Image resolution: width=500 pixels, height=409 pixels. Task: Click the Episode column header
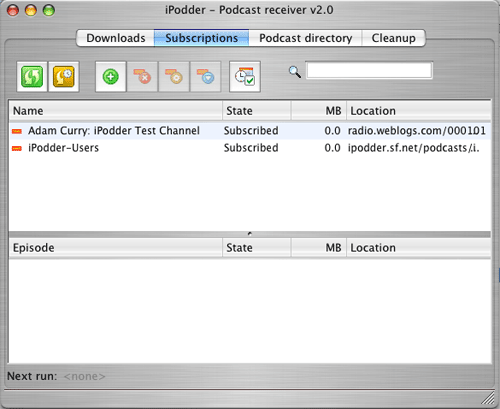coord(116,248)
